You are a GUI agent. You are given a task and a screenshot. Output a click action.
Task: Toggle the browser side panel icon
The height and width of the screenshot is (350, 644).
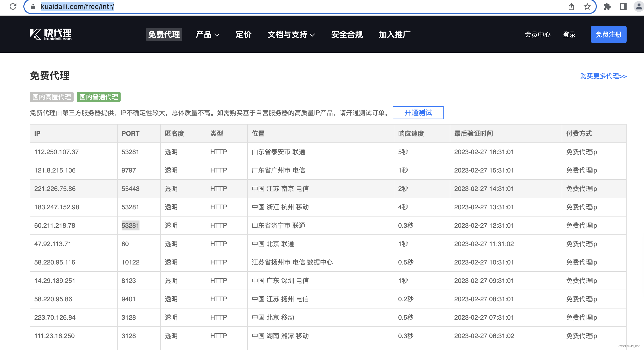coord(623,6)
